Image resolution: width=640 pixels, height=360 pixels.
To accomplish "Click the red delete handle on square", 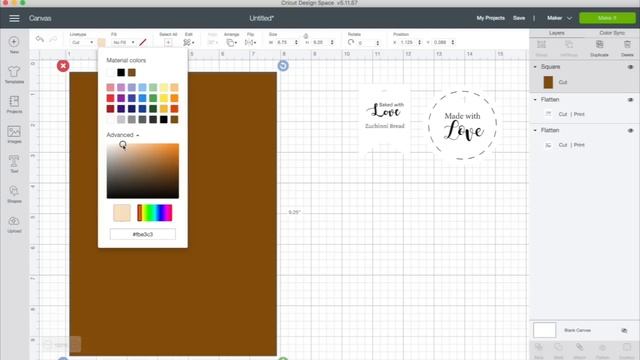I will point(63,66).
